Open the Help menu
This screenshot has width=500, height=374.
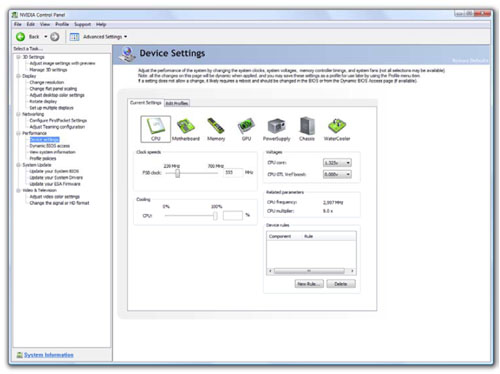[x=101, y=24]
